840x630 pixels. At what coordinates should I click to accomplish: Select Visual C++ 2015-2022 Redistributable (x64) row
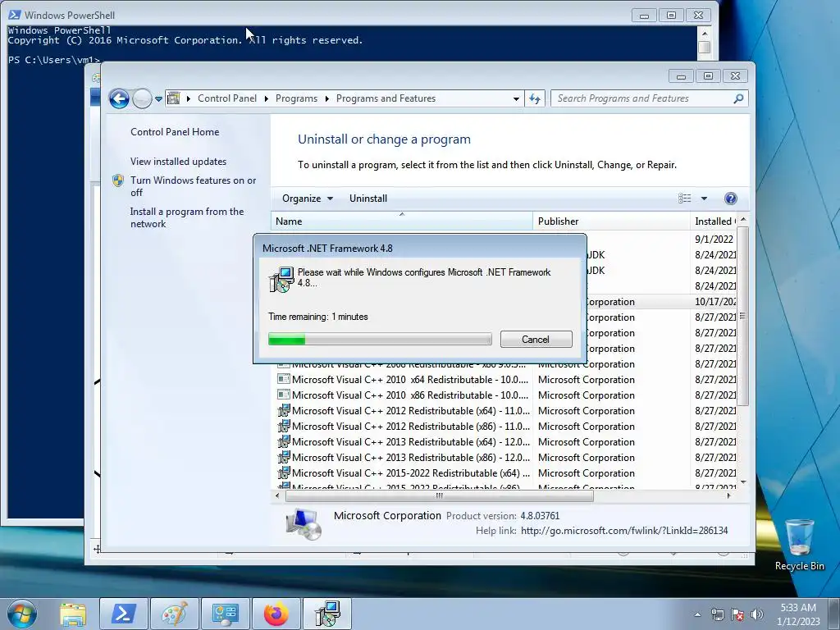[x=506, y=473]
